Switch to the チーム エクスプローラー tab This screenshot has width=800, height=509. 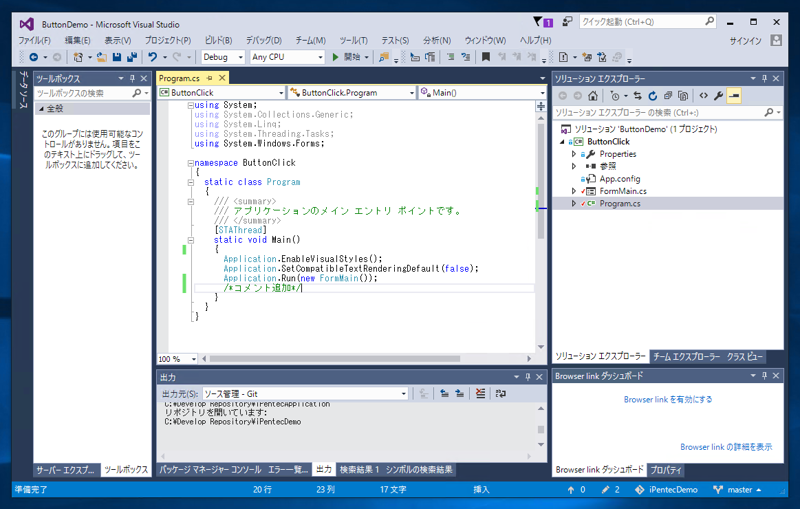pos(686,357)
